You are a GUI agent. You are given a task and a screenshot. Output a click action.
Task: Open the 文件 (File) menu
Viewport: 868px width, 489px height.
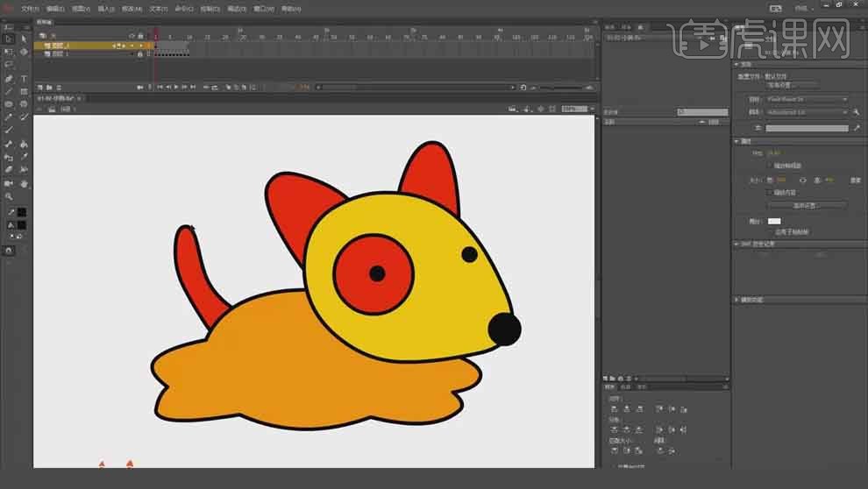tap(32, 8)
